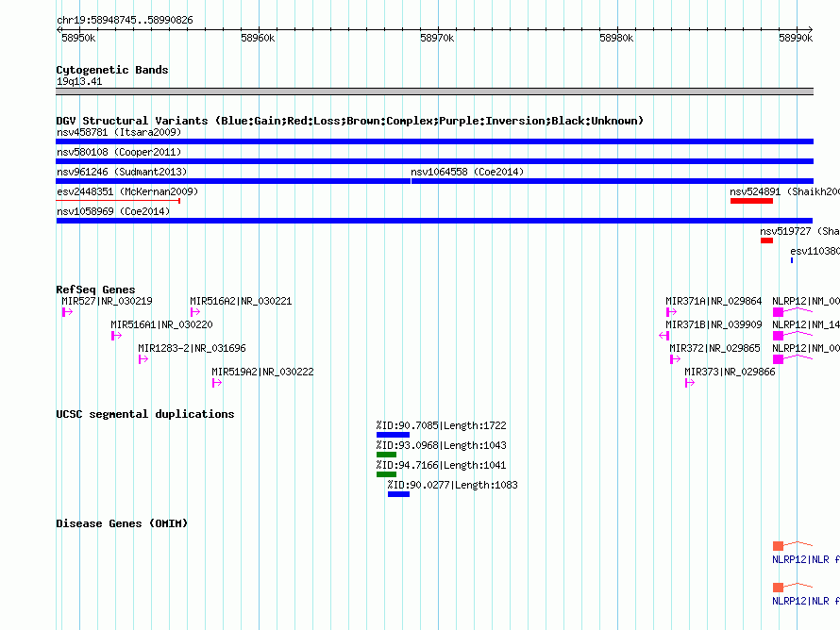Click the %ID:90.0277|Length:1083 label
Image resolution: width=840 pixels, height=630 pixels.
click(453, 485)
